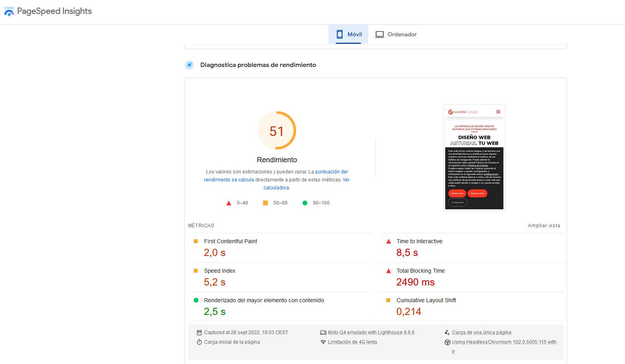
Task: Click the 0,214 value
Action: [409, 312]
